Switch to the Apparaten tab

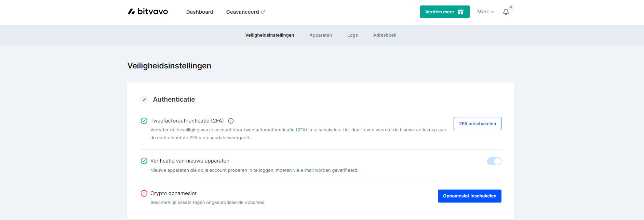(321, 35)
